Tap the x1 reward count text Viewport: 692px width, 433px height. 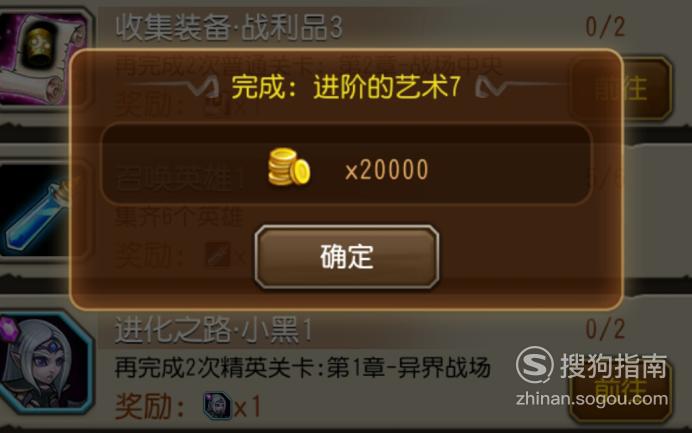(247, 407)
